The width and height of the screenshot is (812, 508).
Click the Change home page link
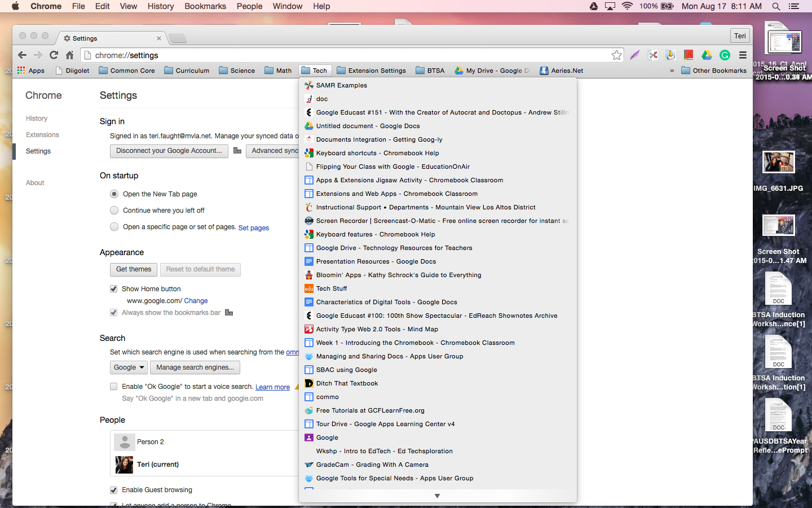click(196, 301)
